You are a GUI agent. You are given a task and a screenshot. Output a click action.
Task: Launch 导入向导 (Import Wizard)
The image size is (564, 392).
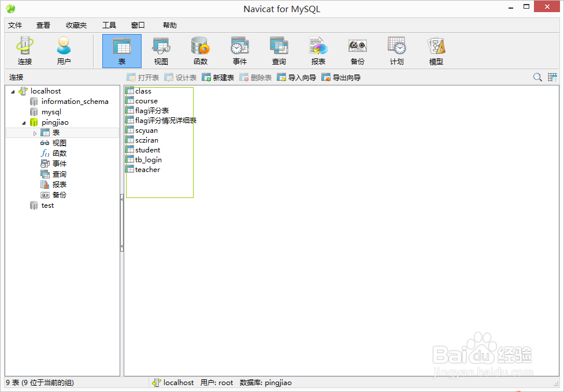pos(296,77)
